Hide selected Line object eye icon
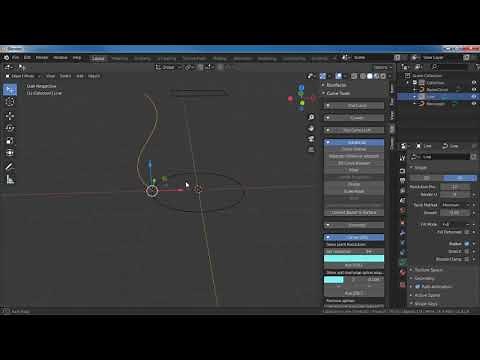480x360 pixels. (x=474, y=96)
